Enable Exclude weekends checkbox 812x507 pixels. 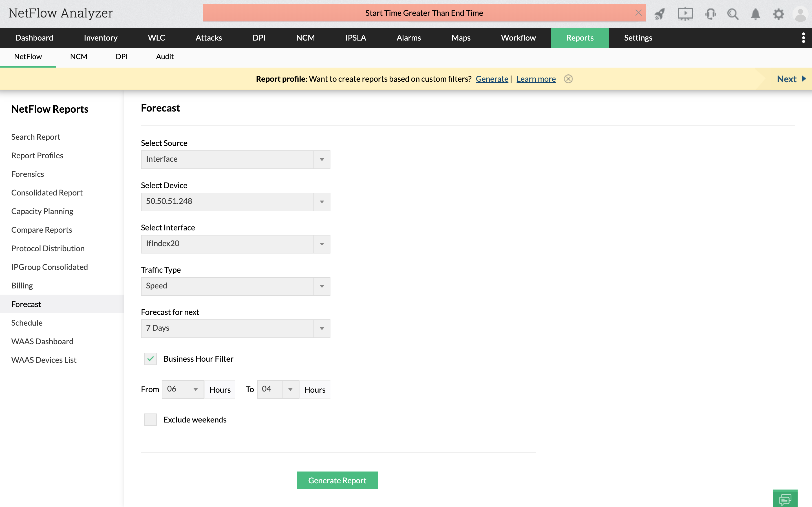click(x=150, y=419)
